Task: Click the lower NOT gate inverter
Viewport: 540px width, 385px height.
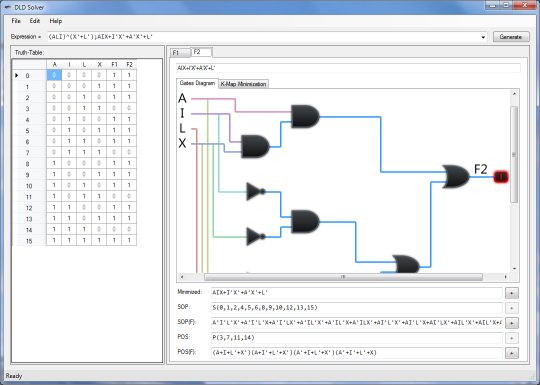Action: pyautogui.click(x=256, y=237)
